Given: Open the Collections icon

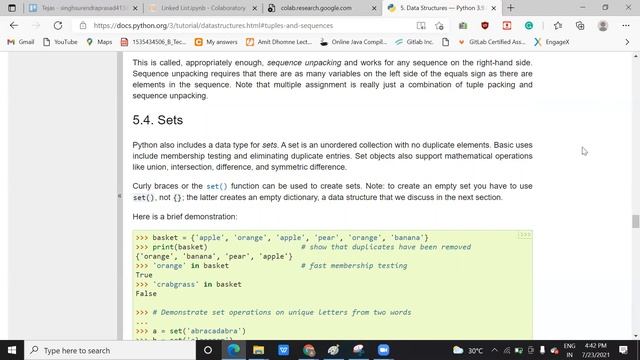Looking at the screenshot, I should 580,25.
